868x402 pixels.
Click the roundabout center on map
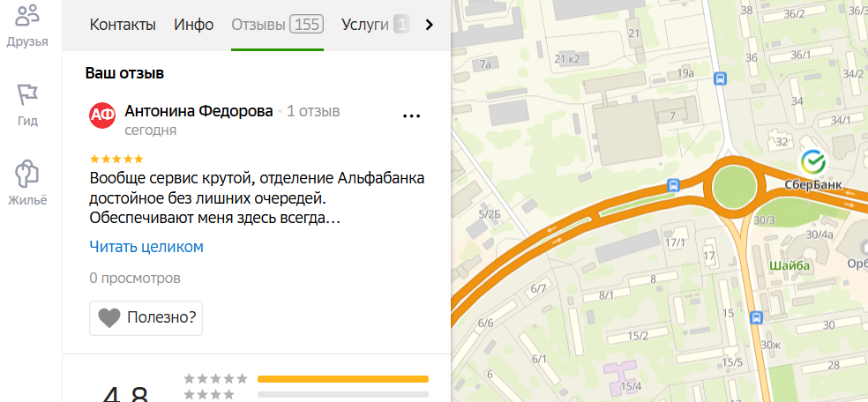coord(734,188)
